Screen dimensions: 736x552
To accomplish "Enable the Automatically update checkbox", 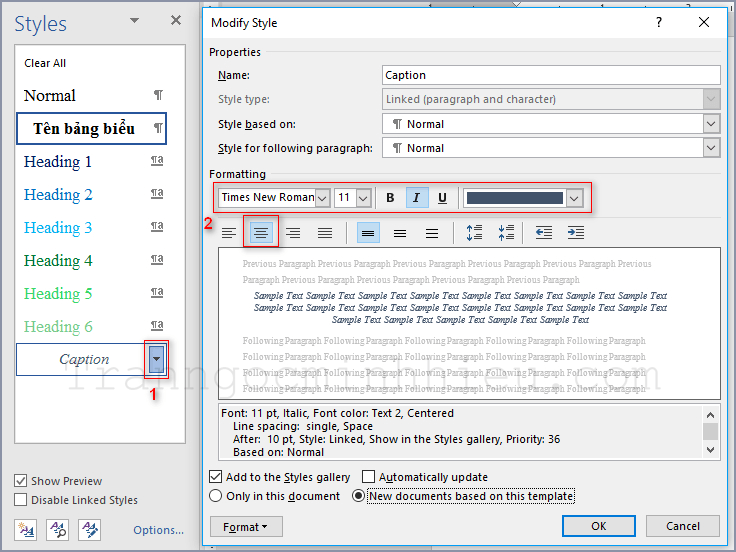I will (x=369, y=477).
